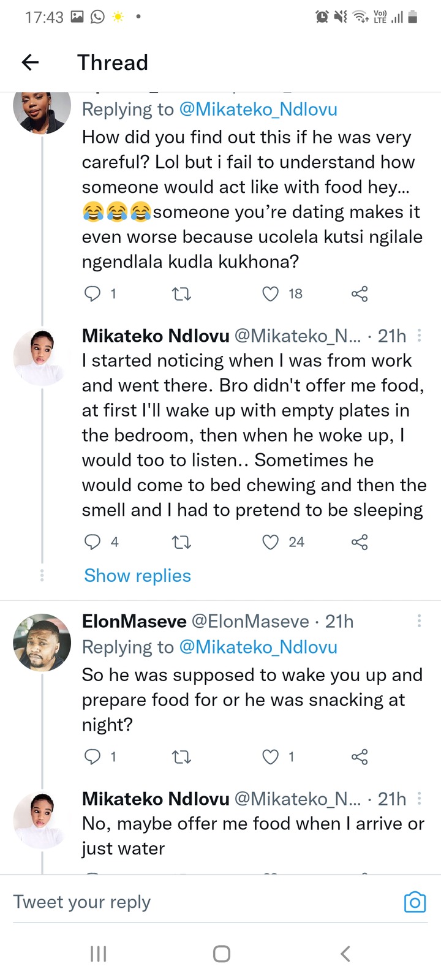The image size is (441, 980).
Task: Open @Mikateko_Ndlovu mention in ElonMaseve's reply
Action: click(x=258, y=647)
